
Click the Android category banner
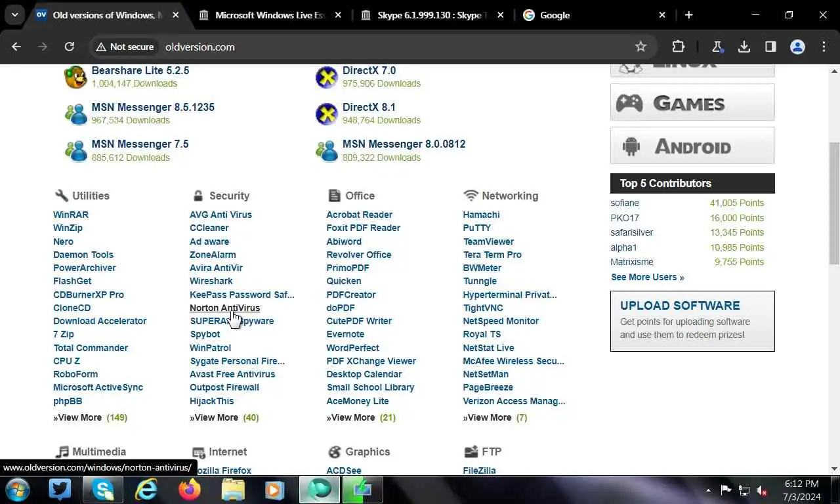coord(692,145)
